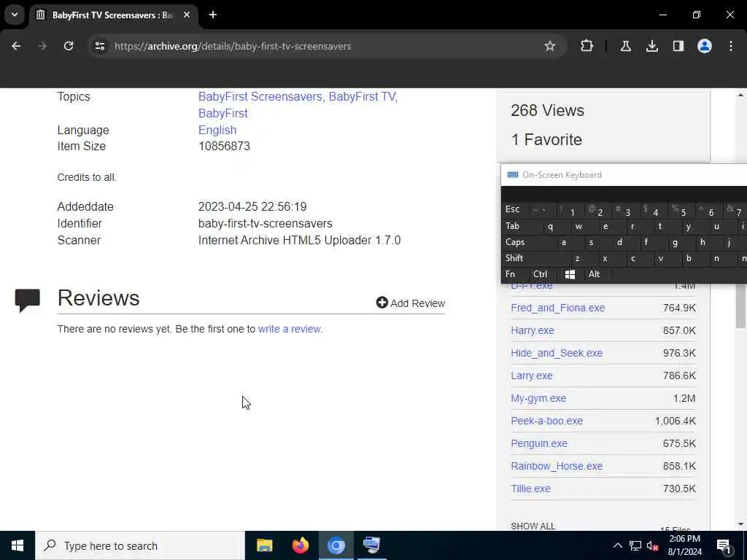Open site information icon in address bar
Screen dimensions: 747x560
click(99, 46)
